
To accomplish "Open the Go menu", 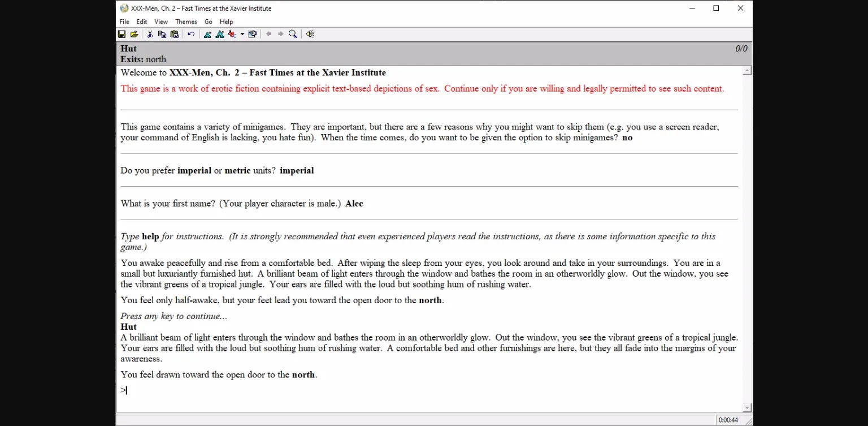I will click(x=209, y=21).
